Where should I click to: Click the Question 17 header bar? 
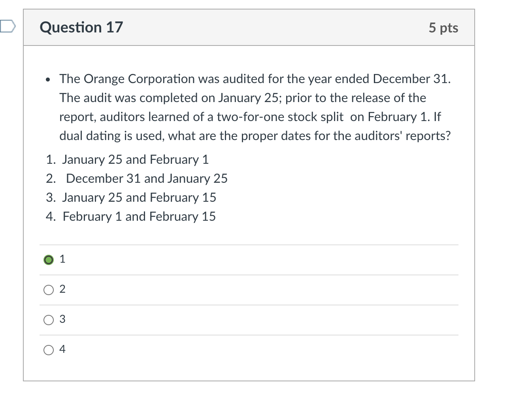tap(249, 27)
